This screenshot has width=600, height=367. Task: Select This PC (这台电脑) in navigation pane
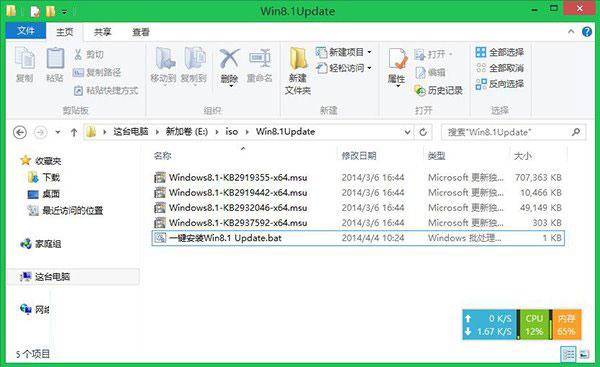[x=73, y=276]
